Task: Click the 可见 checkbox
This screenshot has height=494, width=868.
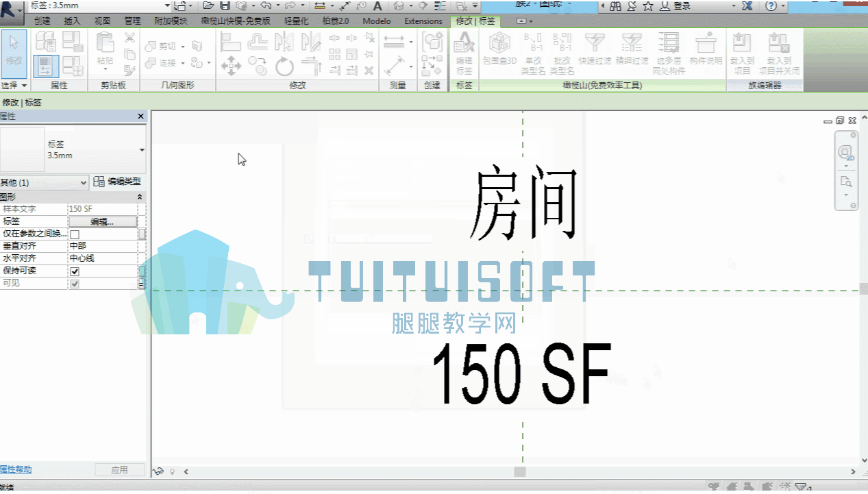Action: pyautogui.click(x=75, y=284)
